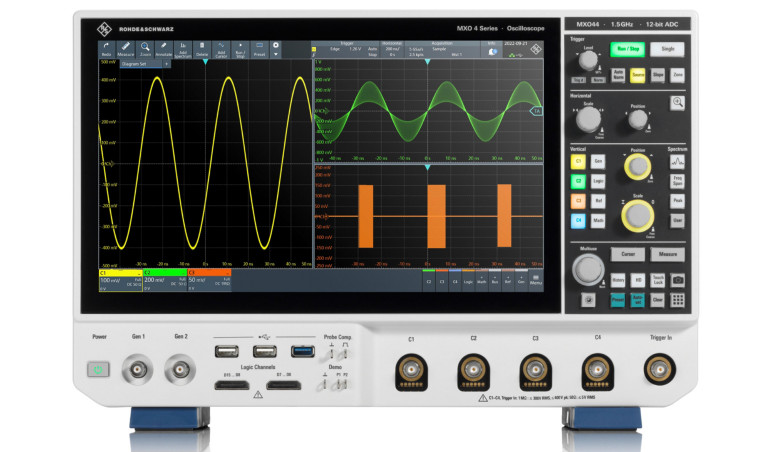Push the Logic key in Vertical section
Screen dimensions: 770x452
click(x=598, y=181)
